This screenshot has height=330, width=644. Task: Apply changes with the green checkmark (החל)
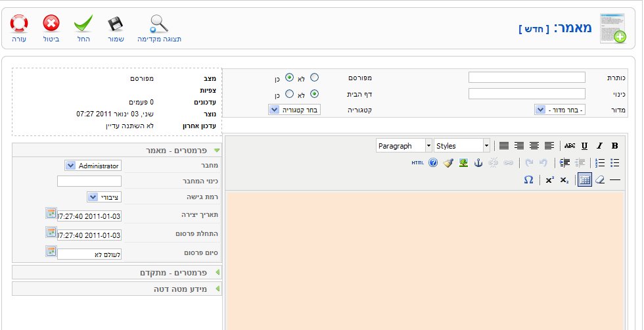pos(83,24)
